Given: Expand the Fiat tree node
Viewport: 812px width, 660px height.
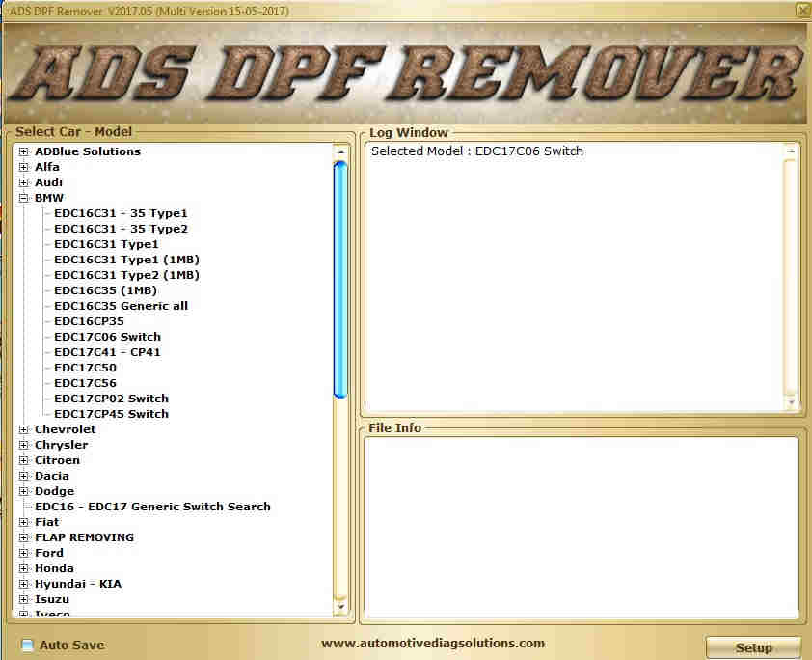Looking at the screenshot, I should (x=23, y=522).
